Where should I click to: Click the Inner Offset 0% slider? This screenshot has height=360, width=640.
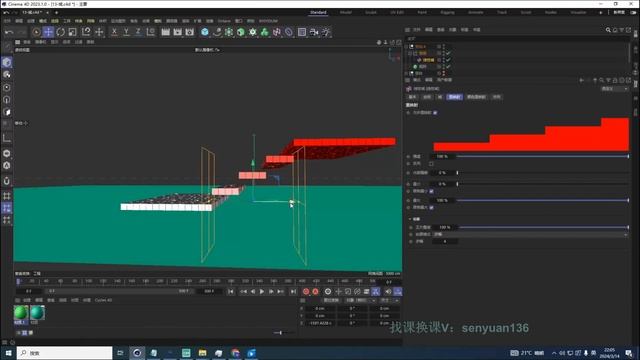click(542, 173)
